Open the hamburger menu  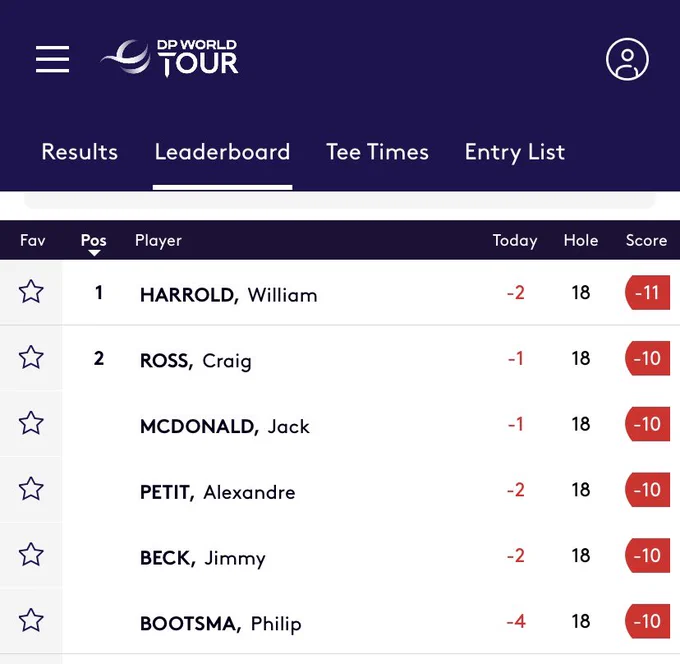pos(52,59)
